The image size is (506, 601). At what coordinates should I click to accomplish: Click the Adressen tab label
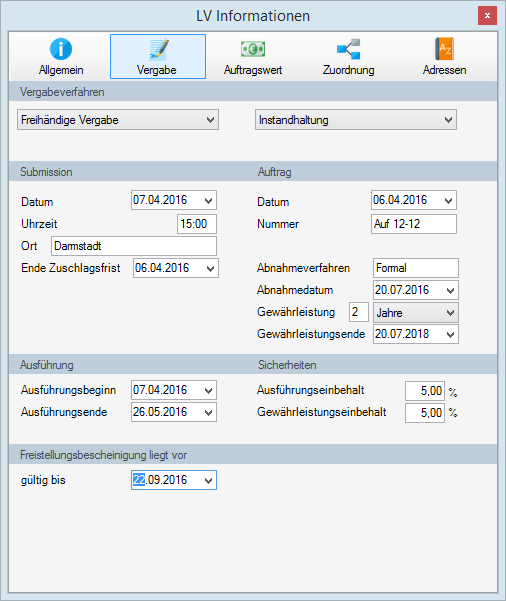point(445,70)
